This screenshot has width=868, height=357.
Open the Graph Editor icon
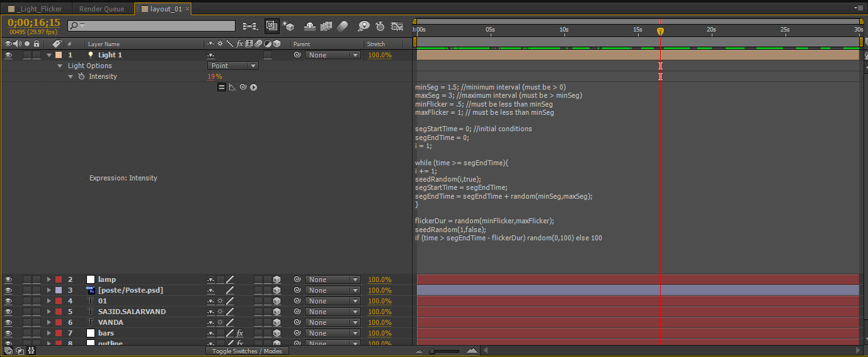click(397, 26)
